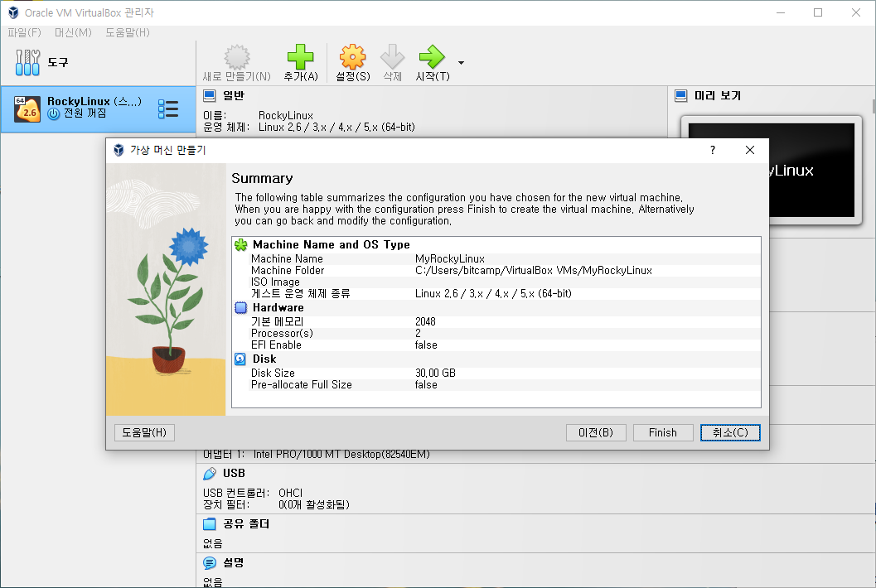Viewport: 876px width, 588px height.
Task: Click the Disk section icon
Action: tap(240, 359)
